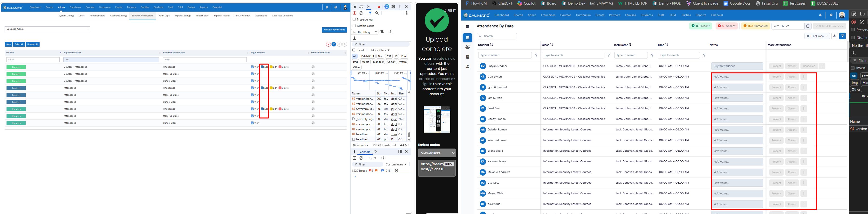Click Unselect All button

pyautogui.click(x=33, y=44)
